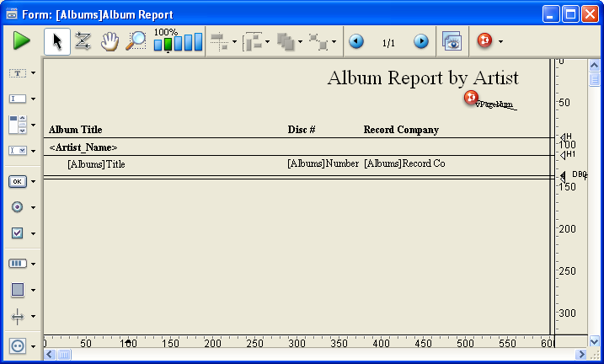Image resolution: width=604 pixels, height=364 pixels.
Task: Select the magnifying glass zoom tool
Action: [x=135, y=41]
